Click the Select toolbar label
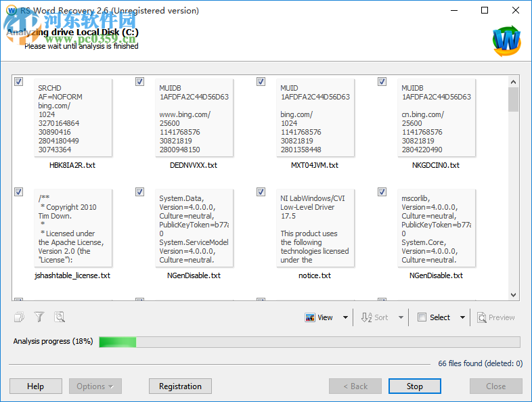 (440, 317)
